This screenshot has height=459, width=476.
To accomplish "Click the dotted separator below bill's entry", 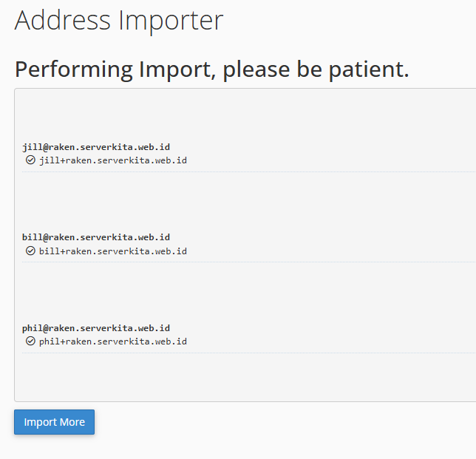I will pyautogui.click(x=249, y=262).
